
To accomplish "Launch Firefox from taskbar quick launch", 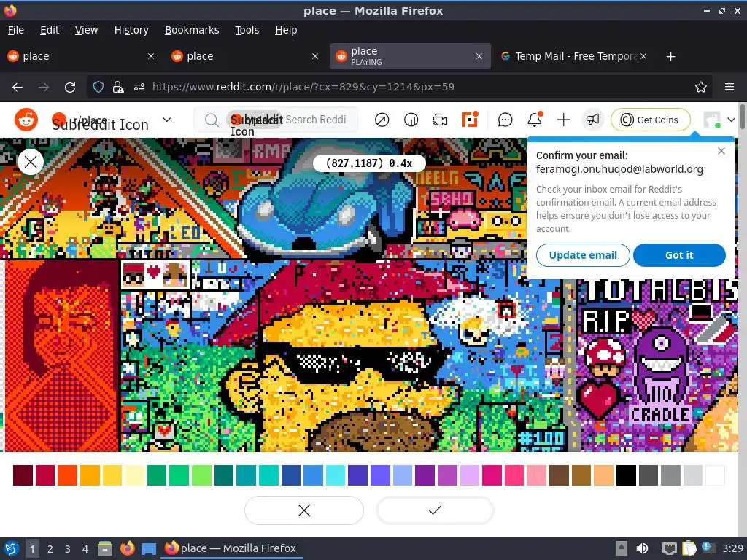I will [127, 548].
